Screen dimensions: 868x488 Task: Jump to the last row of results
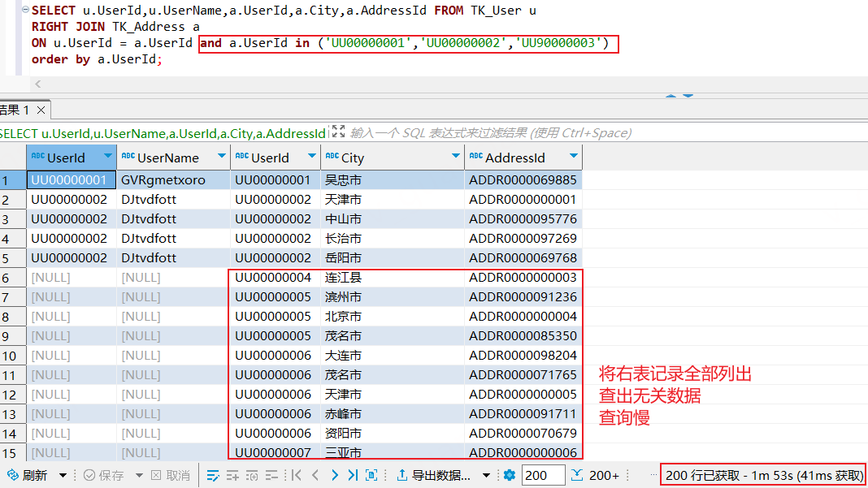[353, 475]
